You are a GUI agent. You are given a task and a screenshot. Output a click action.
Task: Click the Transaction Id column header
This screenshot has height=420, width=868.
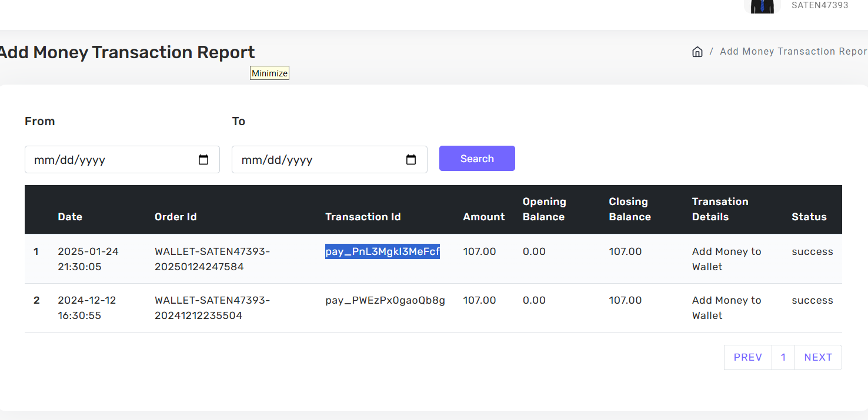(363, 217)
